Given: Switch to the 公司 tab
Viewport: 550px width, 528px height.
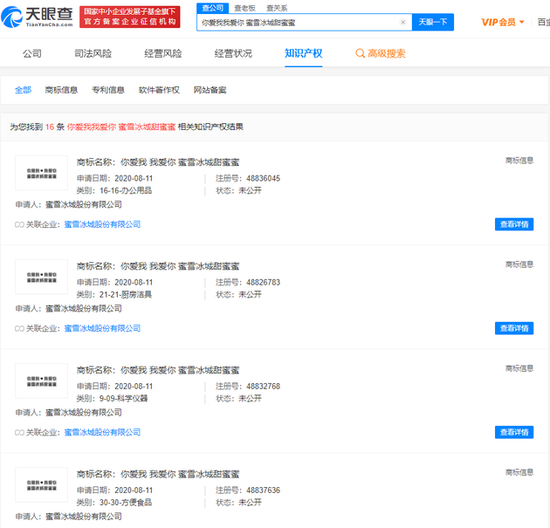Looking at the screenshot, I should [x=32, y=53].
